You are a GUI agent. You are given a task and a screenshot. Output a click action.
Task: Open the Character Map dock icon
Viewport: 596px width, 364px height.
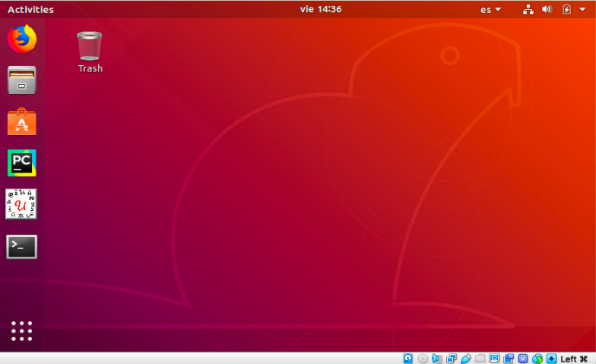tap(21, 204)
